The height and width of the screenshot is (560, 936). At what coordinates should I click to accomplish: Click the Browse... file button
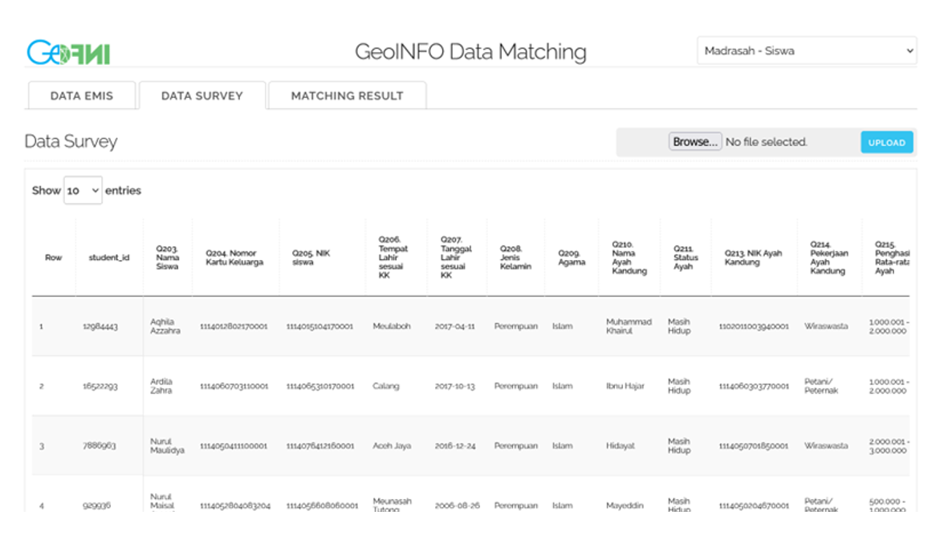695,142
